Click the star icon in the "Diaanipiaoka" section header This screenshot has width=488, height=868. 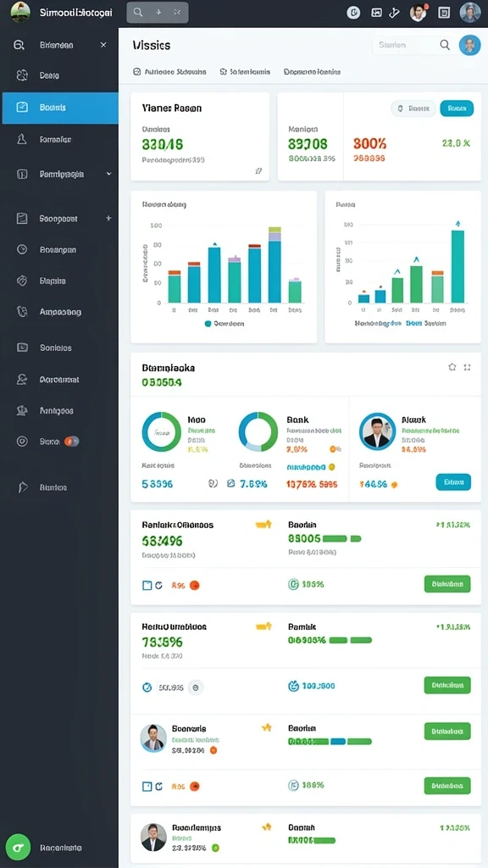(x=452, y=367)
